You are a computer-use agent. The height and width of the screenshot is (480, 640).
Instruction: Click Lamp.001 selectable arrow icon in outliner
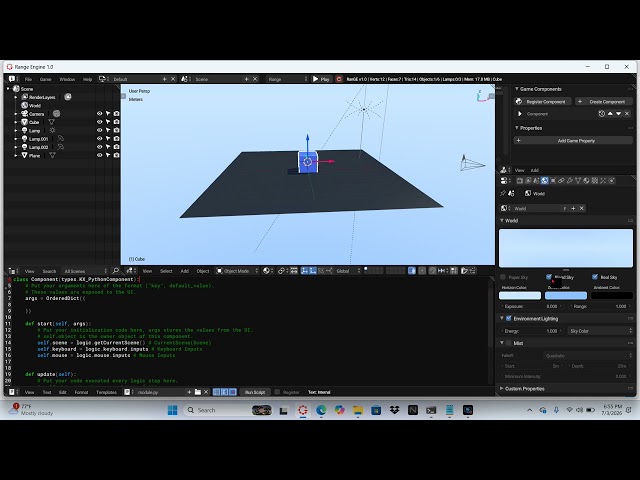tap(108, 139)
